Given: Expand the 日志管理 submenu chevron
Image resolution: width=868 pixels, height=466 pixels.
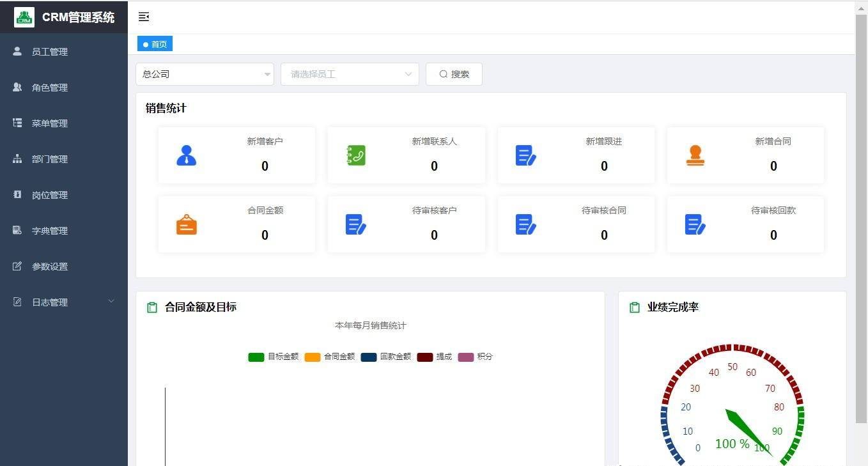Looking at the screenshot, I should (x=111, y=302).
